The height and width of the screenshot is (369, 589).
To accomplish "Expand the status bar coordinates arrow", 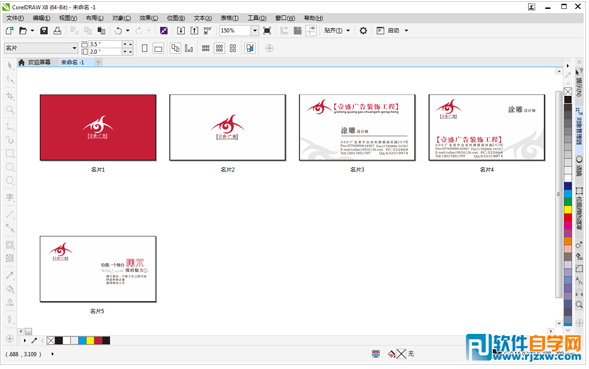I will click(53, 354).
